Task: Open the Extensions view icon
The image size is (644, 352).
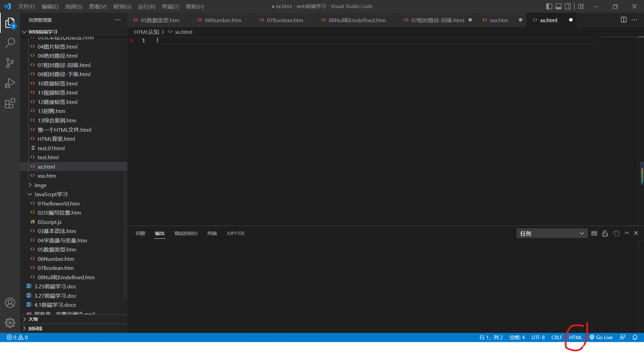Action: point(10,103)
